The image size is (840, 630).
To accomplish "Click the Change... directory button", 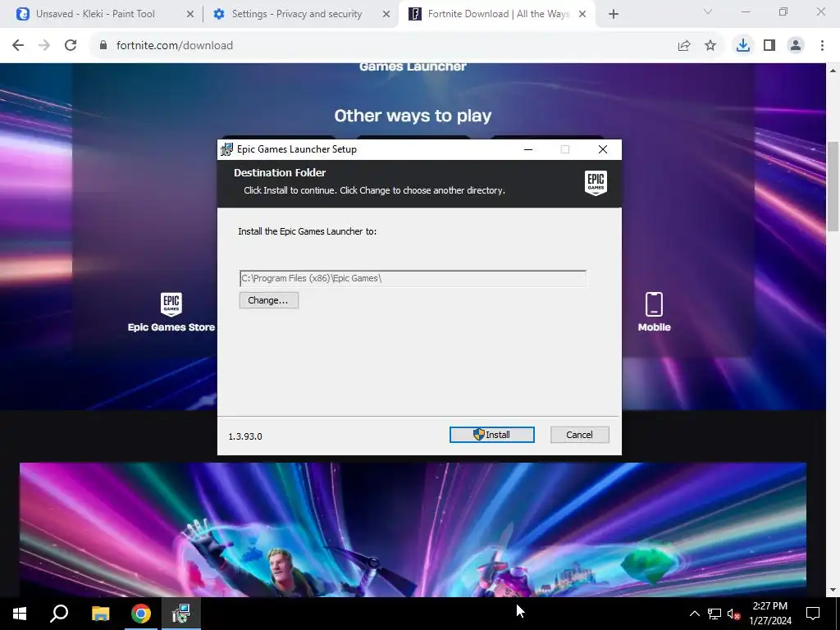I will tap(268, 300).
